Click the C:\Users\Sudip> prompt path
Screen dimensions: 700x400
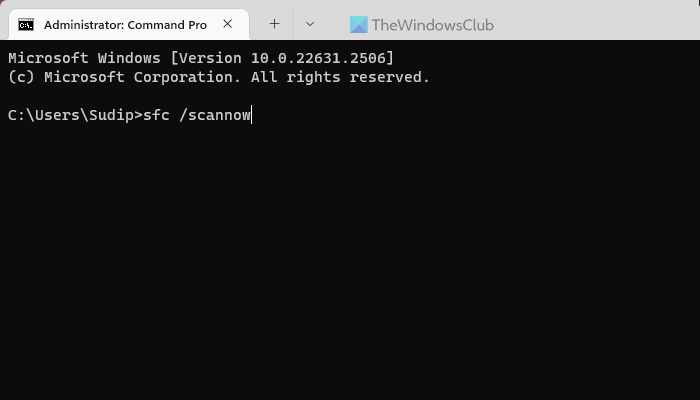pyautogui.click(x=75, y=115)
